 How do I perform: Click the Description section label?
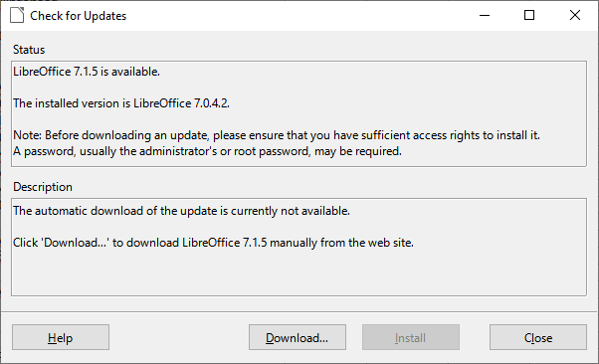[43, 187]
